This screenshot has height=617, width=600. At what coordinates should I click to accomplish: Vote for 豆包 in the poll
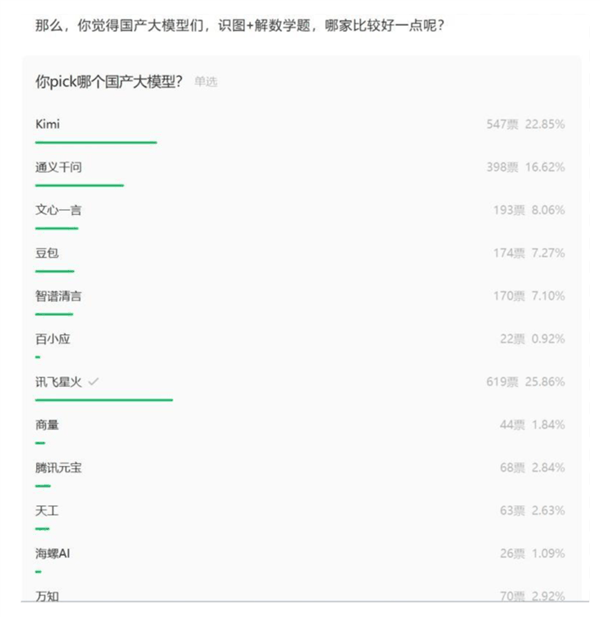(47, 253)
